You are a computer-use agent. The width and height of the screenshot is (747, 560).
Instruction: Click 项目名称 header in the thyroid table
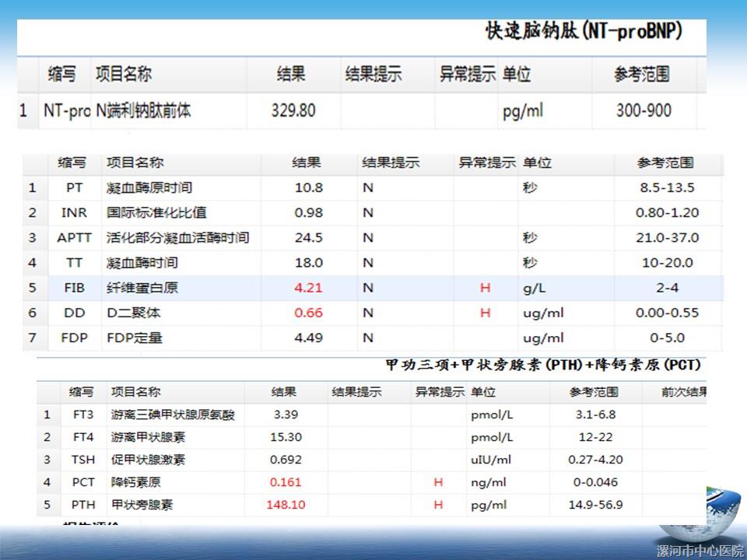tap(135, 392)
